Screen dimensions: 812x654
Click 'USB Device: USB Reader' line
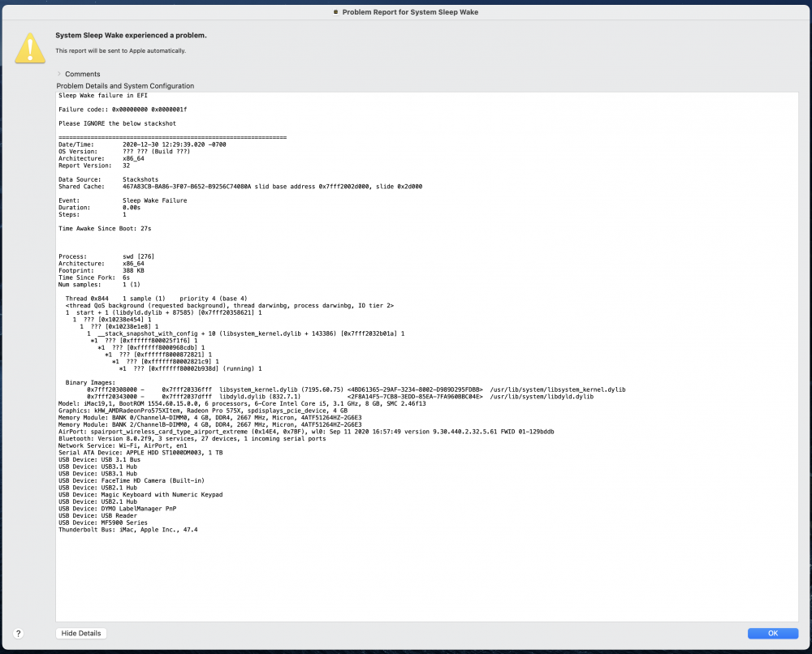click(x=98, y=516)
